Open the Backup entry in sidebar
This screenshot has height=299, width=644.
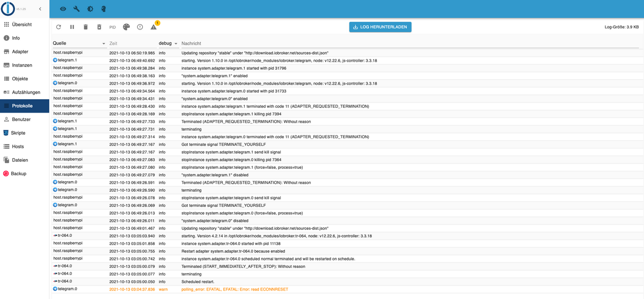(x=25, y=174)
